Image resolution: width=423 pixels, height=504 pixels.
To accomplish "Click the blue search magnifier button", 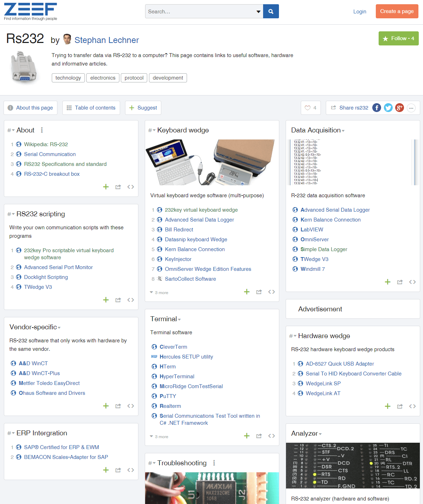I will tap(270, 11).
